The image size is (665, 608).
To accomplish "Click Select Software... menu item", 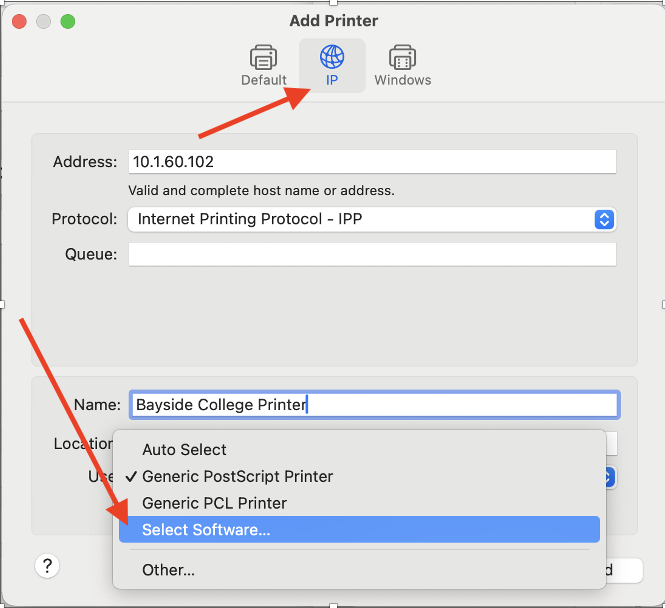I will (206, 530).
